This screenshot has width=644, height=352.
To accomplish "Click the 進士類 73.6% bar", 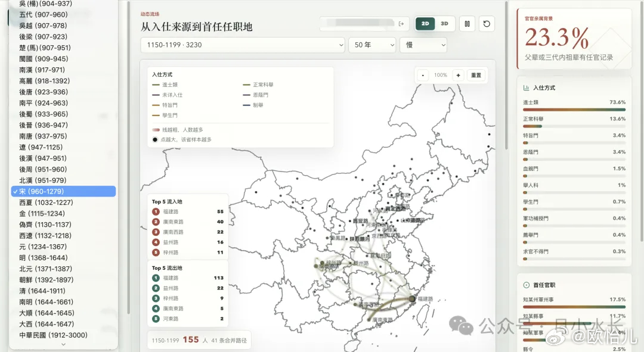I will tap(574, 110).
